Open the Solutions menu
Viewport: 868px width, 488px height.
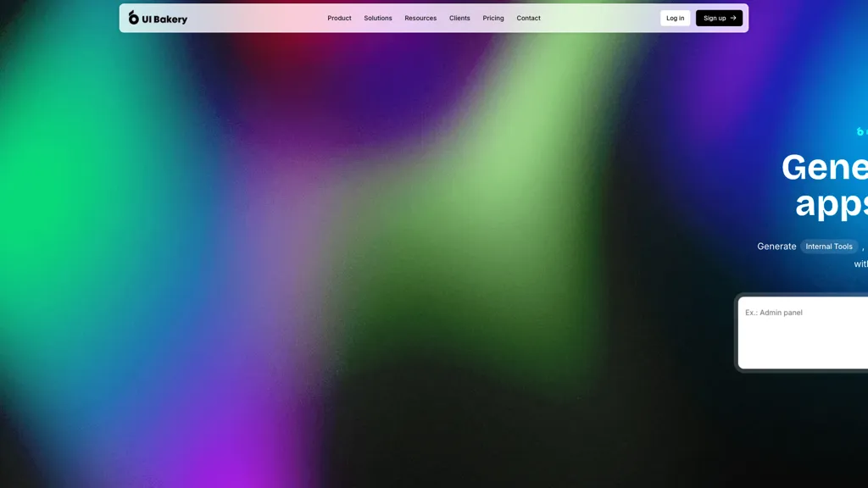[378, 19]
